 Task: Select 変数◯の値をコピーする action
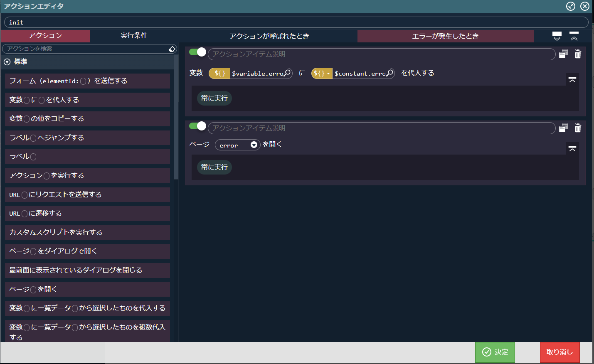[87, 119]
